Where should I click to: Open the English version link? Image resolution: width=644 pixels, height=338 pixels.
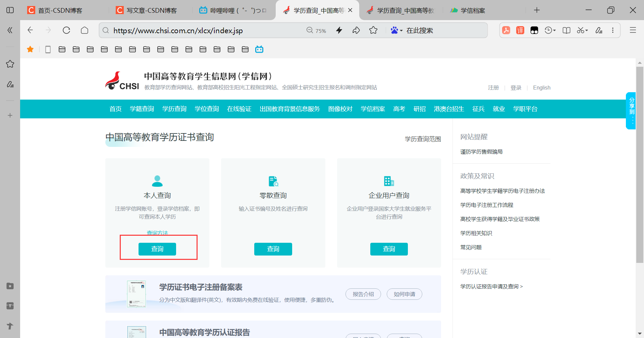pyautogui.click(x=541, y=88)
